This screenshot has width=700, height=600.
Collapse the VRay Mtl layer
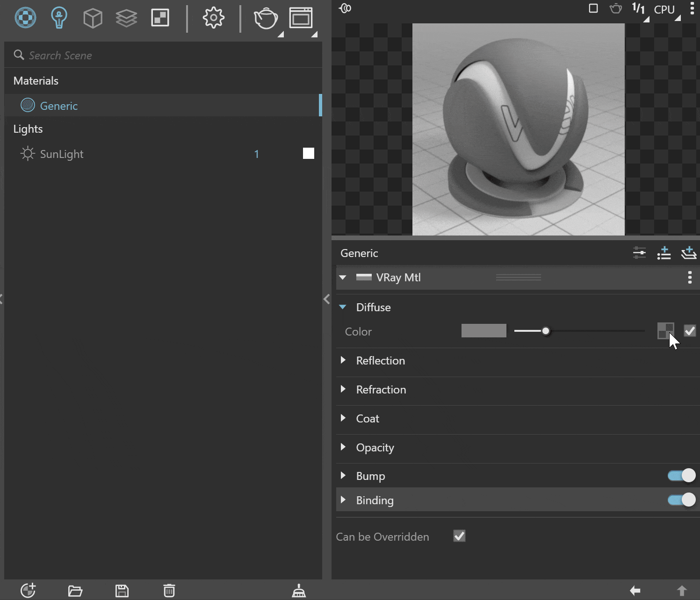tap(343, 278)
